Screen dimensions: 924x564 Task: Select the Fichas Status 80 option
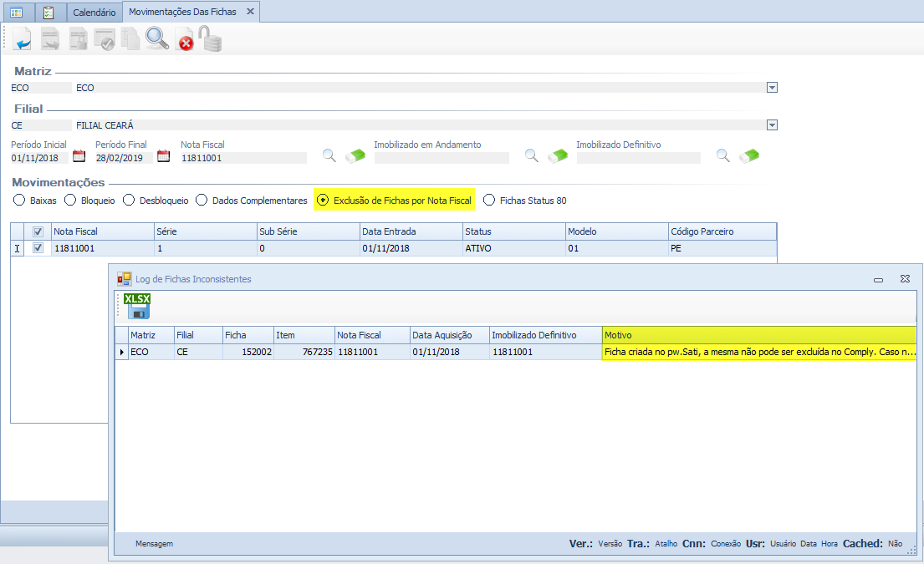[x=489, y=201]
